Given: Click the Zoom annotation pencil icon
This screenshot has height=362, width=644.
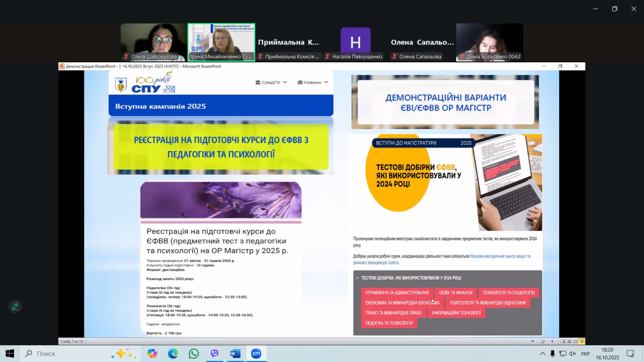Looking at the screenshot, I should (x=15, y=306).
